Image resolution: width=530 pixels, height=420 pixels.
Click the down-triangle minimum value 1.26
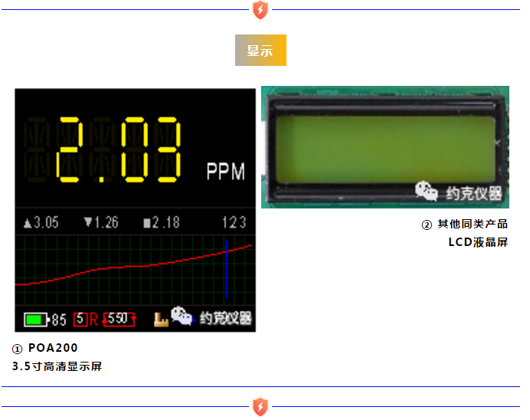(101, 223)
